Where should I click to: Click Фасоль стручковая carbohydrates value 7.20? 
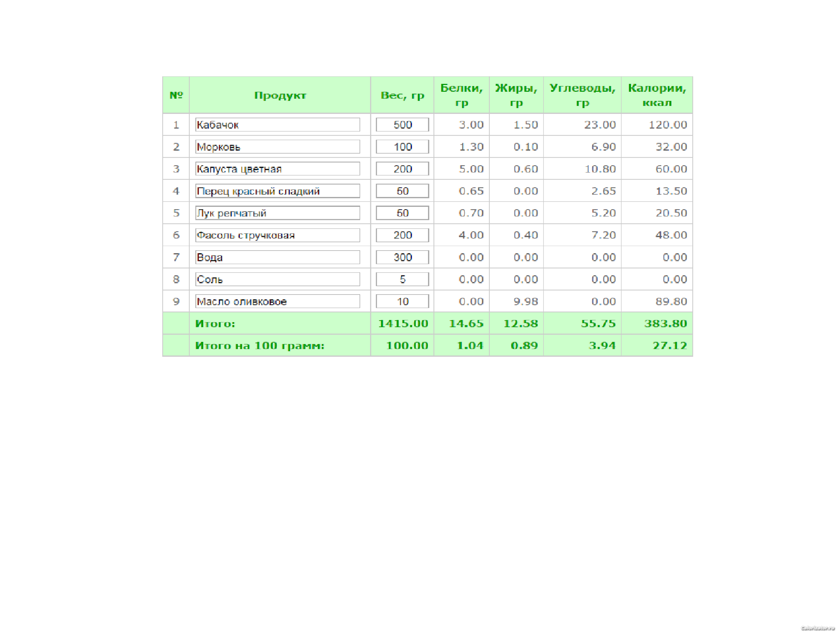[x=604, y=235]
